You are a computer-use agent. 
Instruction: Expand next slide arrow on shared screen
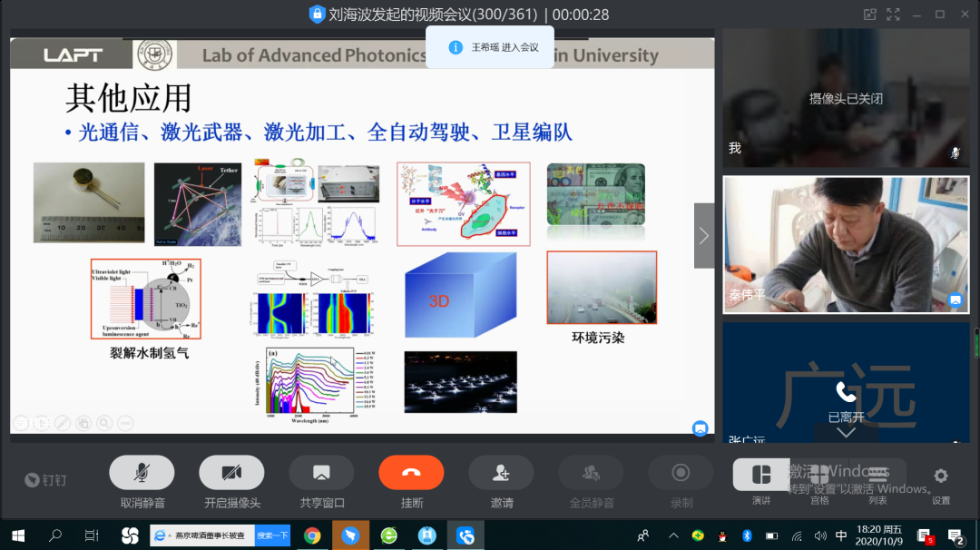(704, 236)
